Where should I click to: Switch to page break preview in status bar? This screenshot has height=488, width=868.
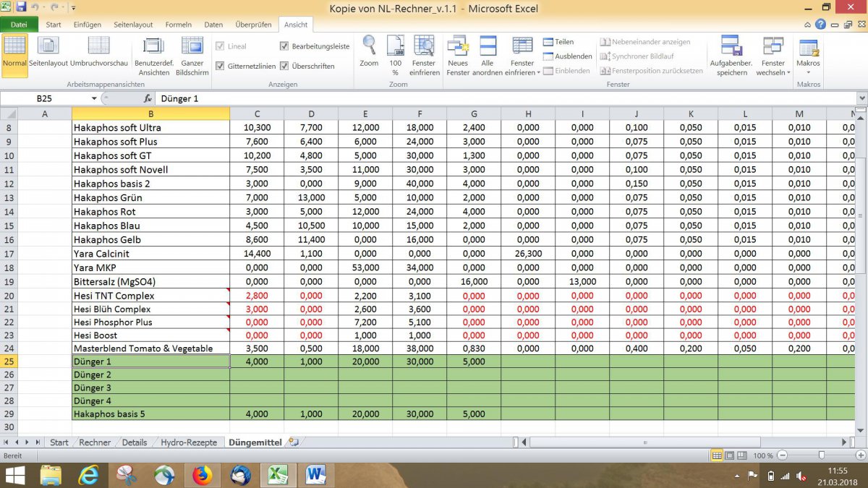pyautogui.click(x=741, y=455)
